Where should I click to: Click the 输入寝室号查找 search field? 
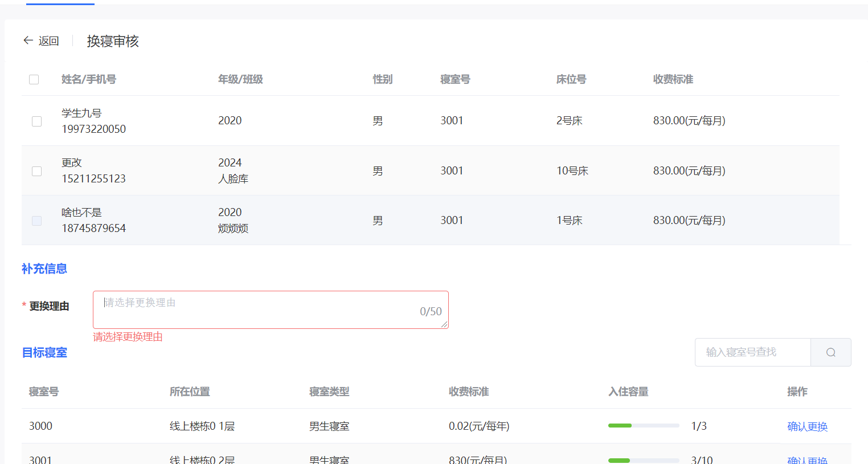[x=752, y=352]
